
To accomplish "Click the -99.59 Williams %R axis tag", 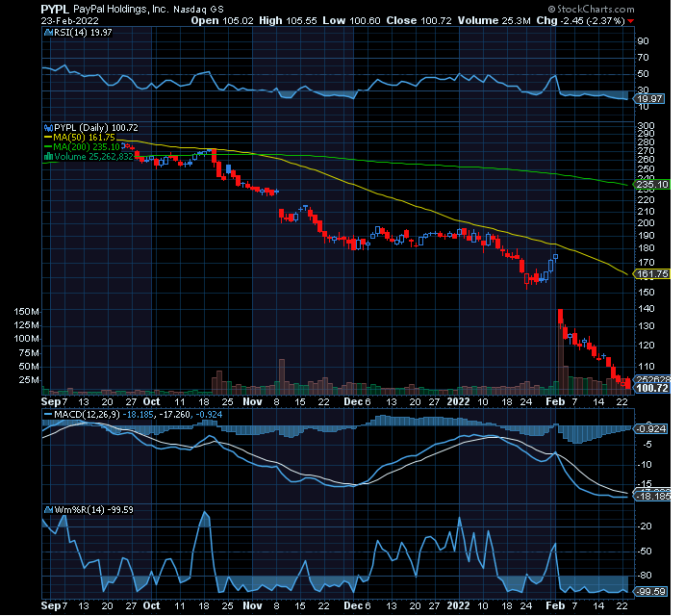I will pyautogui.click(x=650, y=592).
